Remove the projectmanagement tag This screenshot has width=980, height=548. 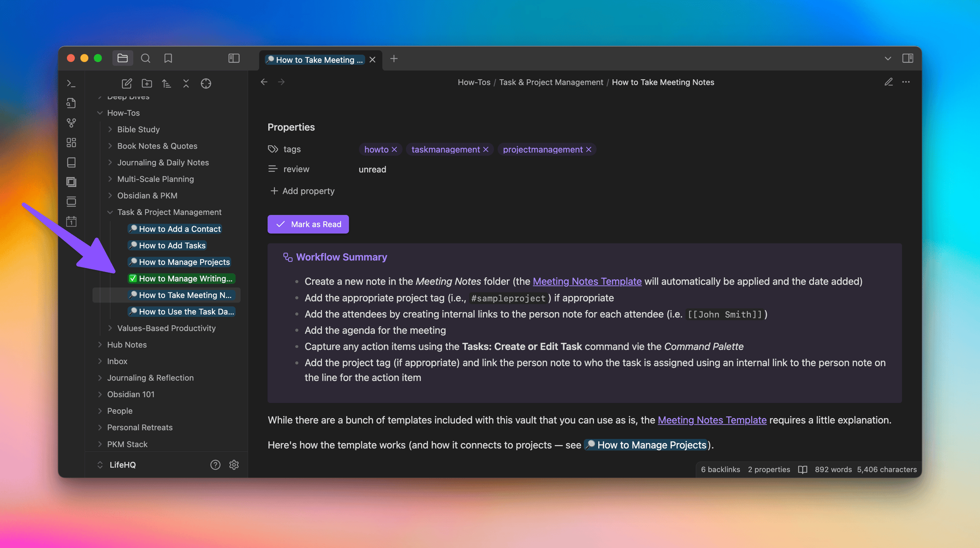click(x=589, y=149)
